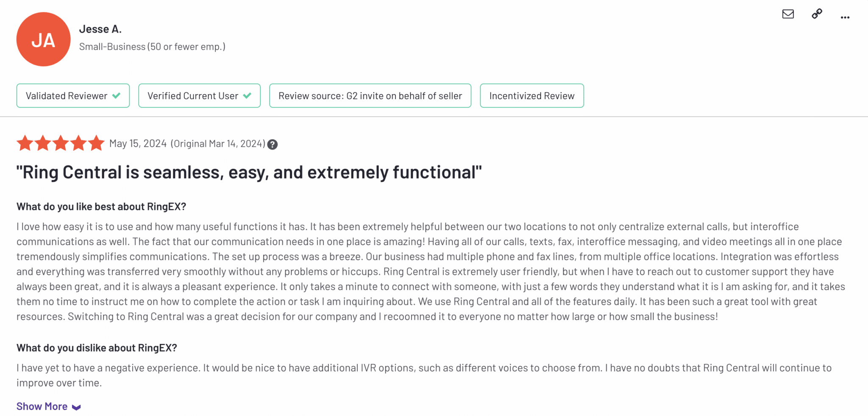Expand review with Show More chevron

76,407
